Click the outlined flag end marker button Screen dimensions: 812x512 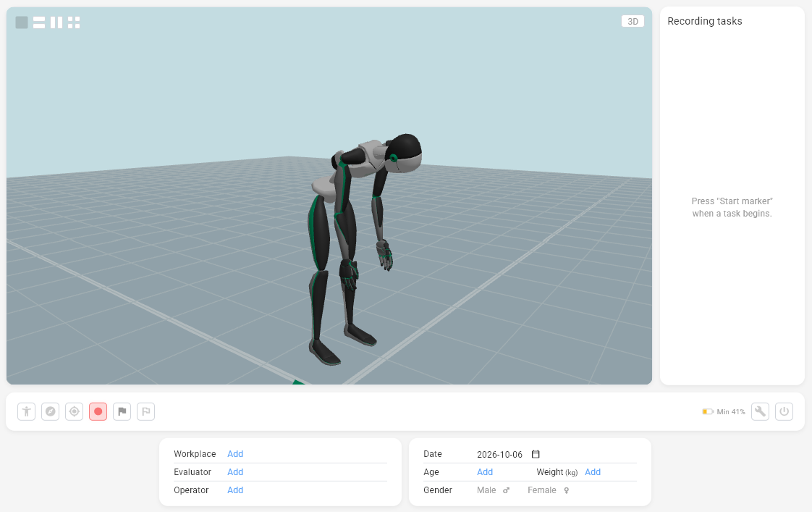[x=146, y=411]
